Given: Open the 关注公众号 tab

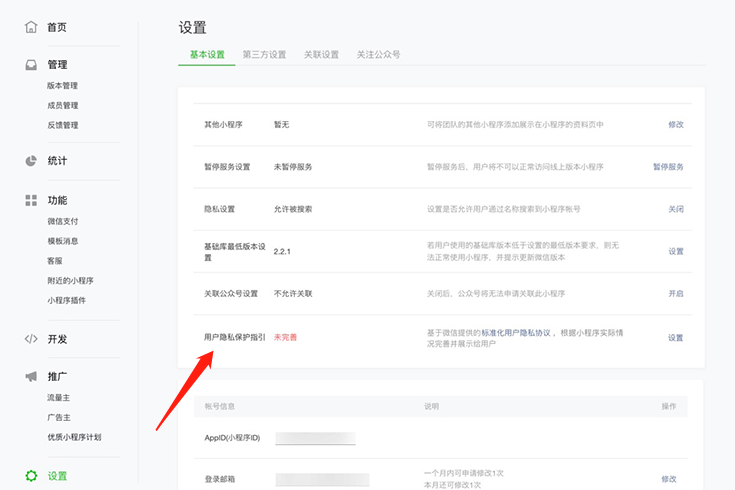Looking at the screenshot, I should 379,54.
